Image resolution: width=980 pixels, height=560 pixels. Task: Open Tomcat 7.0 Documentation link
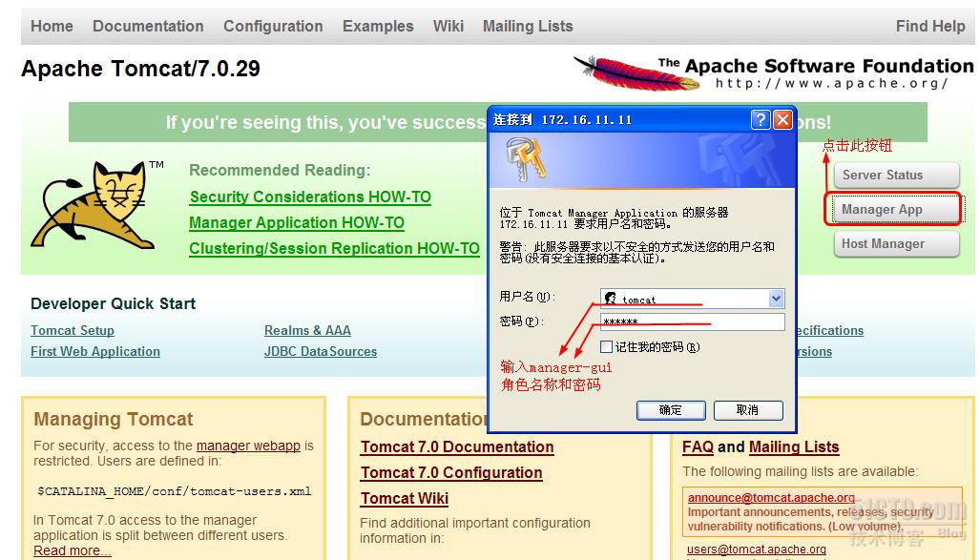[457, 446]
